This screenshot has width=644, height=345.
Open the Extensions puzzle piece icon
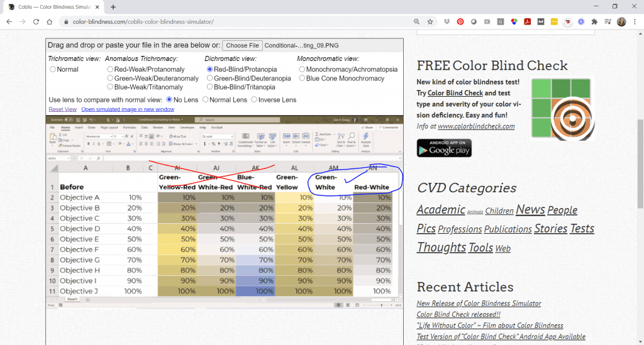click(594, 22)
